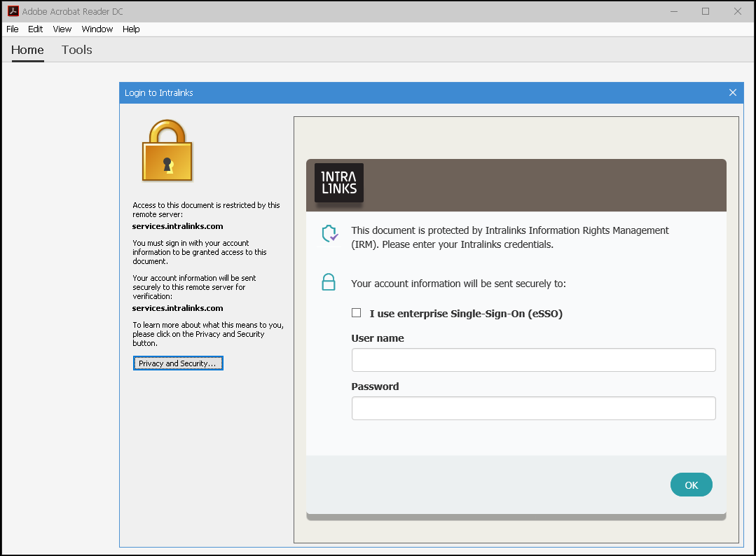Click the 'I use enterprise Single-Sign-On (eSSO)' label
This screenshot has height=556, width=756.
466,314
